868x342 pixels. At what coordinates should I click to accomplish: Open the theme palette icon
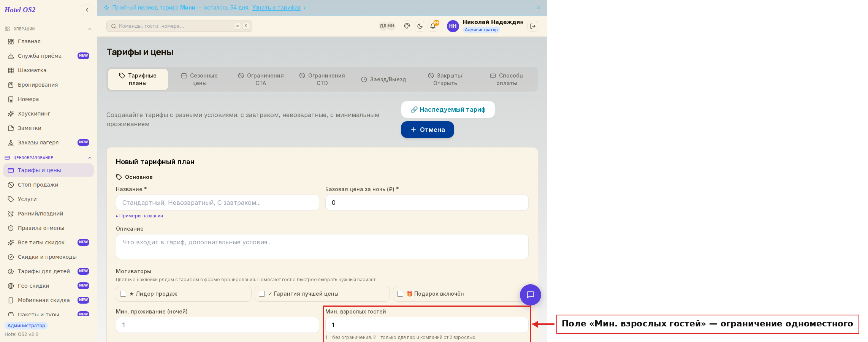pos(407,26)
